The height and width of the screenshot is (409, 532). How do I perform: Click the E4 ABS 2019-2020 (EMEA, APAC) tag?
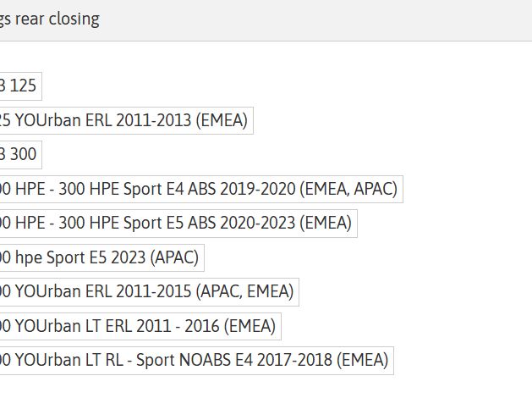[x=199, y=189]
